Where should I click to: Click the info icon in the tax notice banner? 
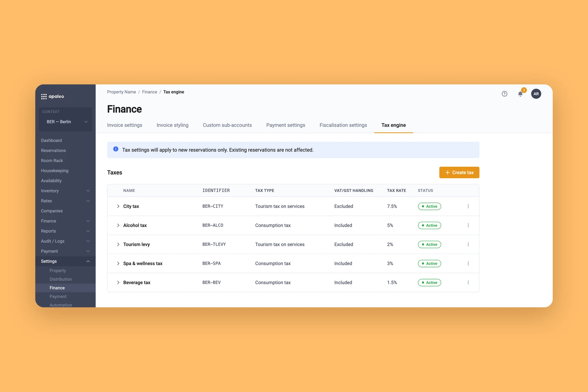point(116,149)
